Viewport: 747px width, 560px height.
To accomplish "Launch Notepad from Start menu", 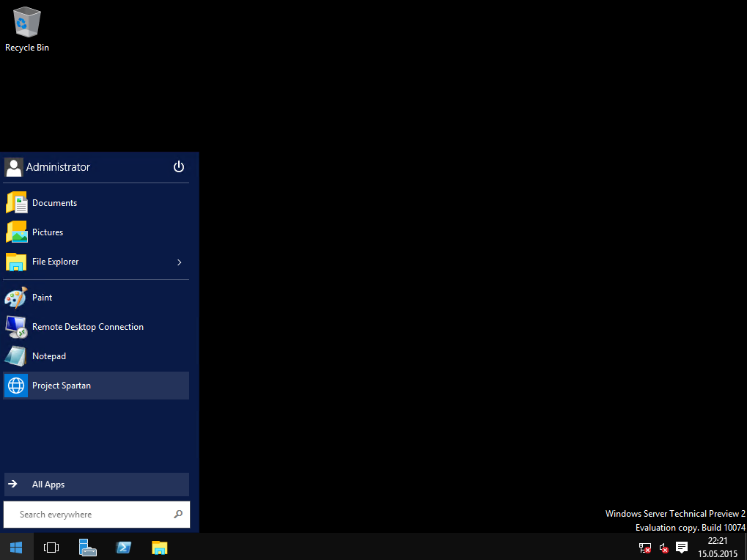I will click(x=96, y=356).
